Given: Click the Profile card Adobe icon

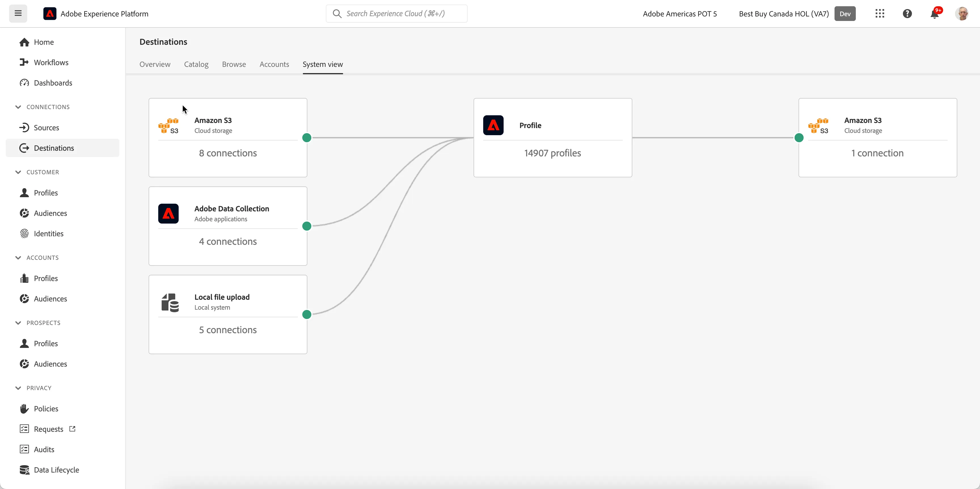Looking at the screenshot, I should click(493, 125).
